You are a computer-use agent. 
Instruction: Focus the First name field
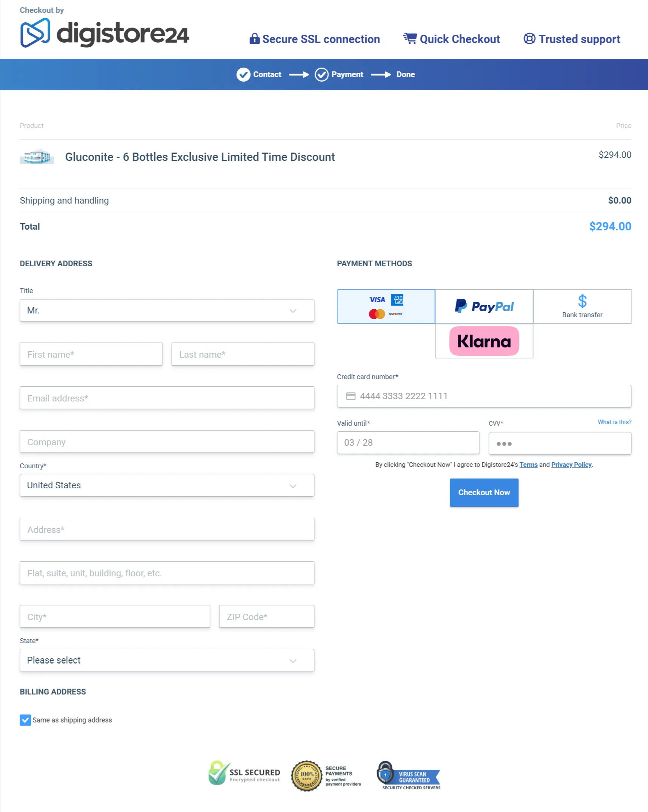(91, 354)
